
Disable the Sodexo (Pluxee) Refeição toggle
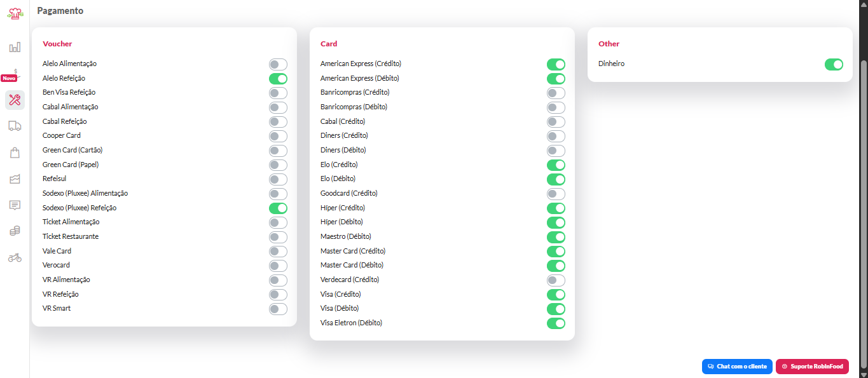(x=278, y=208)
